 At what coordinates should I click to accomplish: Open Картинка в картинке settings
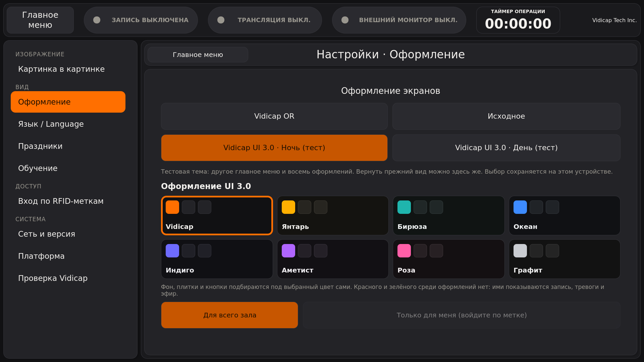pyautogui.click(x=68, y=69)
